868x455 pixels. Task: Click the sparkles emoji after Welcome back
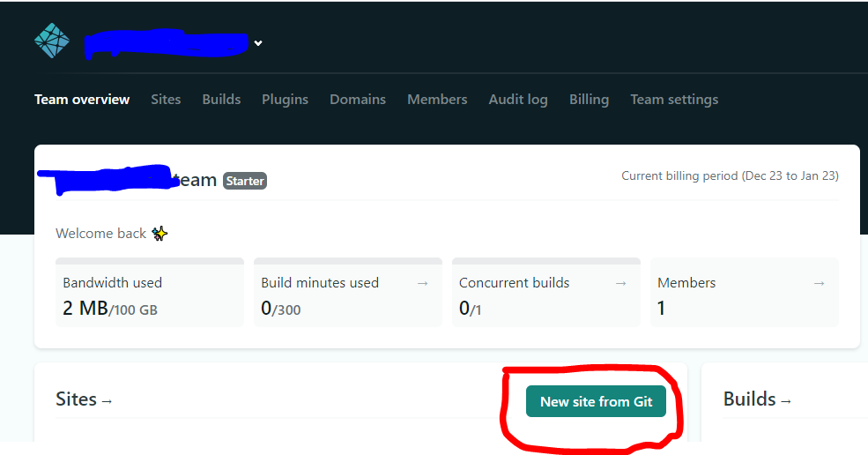pyautogui.click(x=160, y=234)
